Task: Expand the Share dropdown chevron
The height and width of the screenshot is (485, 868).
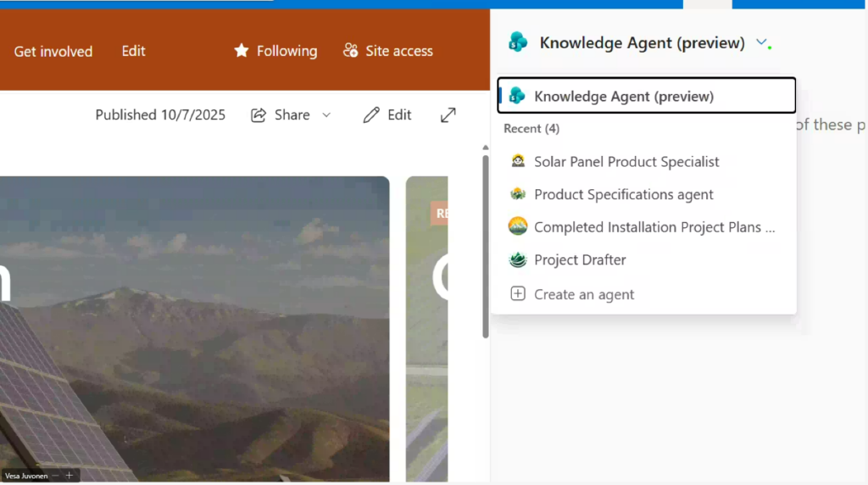Action: (x=326, y=115)
